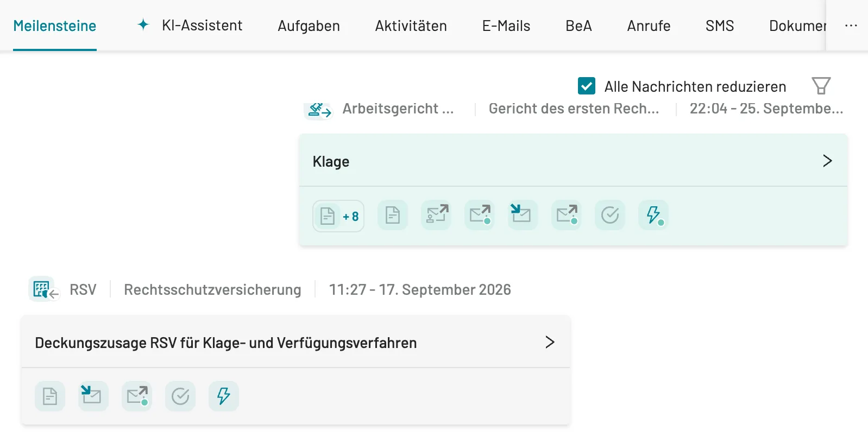This screenshot has width=868, height=443.
Task: Click the RSV sender abbreviation
Action: (83, 290)
